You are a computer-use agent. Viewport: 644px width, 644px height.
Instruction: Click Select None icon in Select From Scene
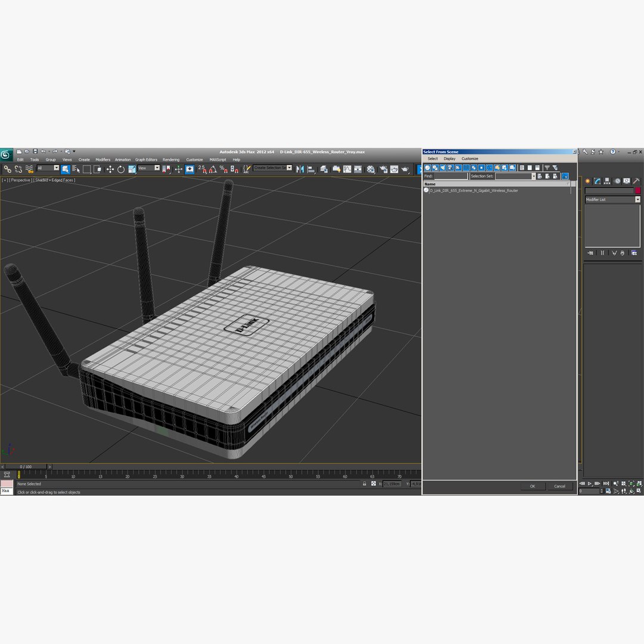pyautogui.click(x=530, y=168)
